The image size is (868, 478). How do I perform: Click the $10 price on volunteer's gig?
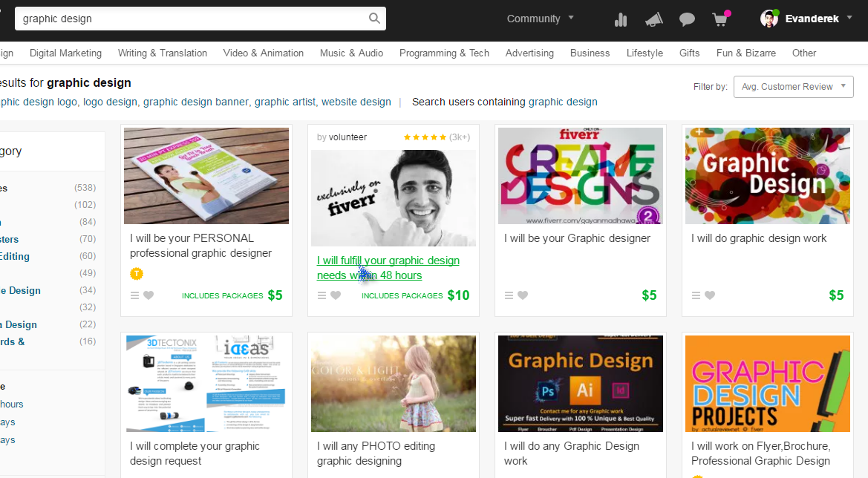pos(458,295)
